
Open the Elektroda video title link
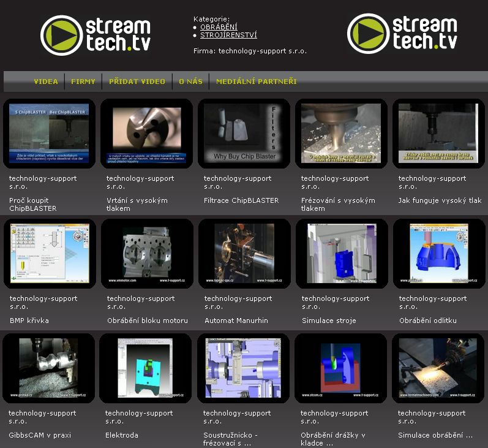tap(122, 435)
